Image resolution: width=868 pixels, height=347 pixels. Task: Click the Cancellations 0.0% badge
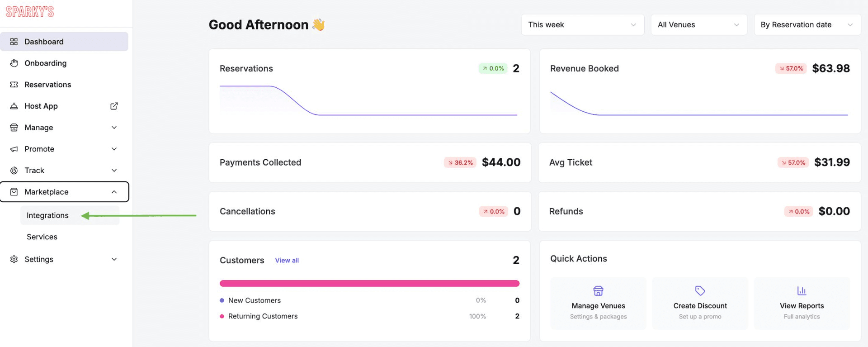click(x=494, y=211)
